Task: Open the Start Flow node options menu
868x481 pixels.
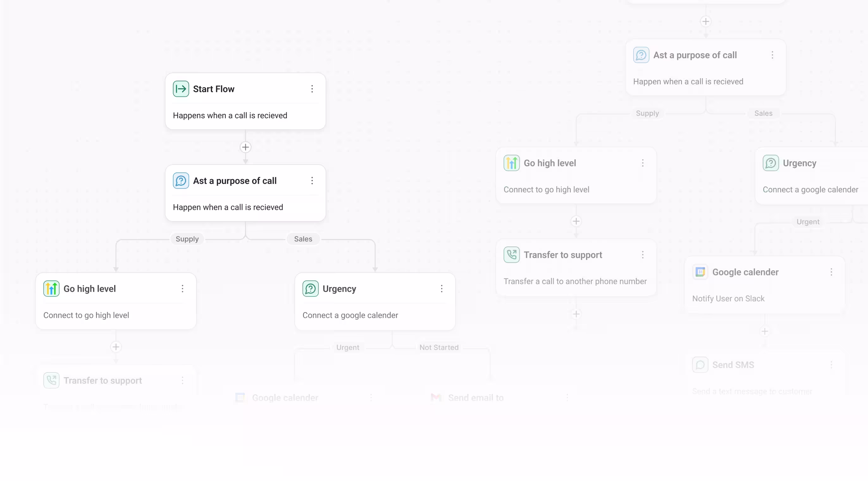Action: (312, 89)
